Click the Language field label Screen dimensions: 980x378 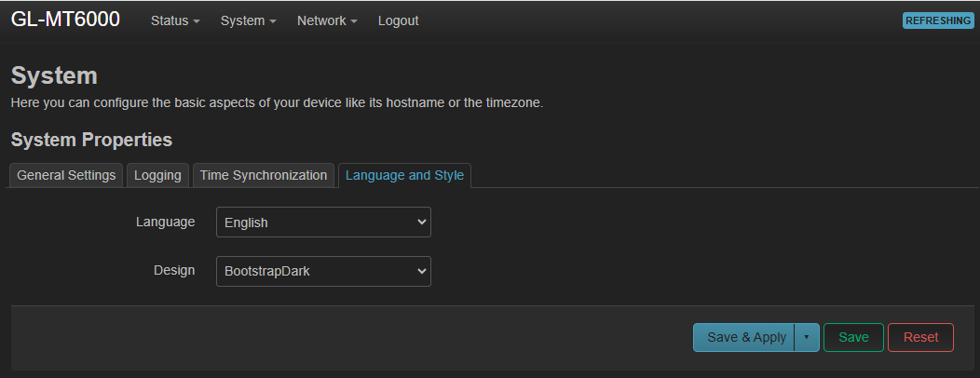(x=165, y=222)
